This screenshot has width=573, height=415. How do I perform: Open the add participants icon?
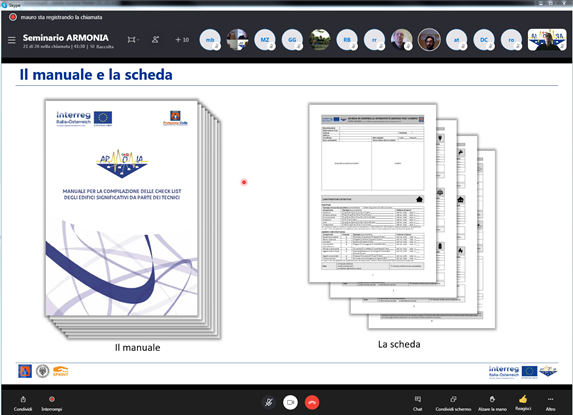point(155,39)
